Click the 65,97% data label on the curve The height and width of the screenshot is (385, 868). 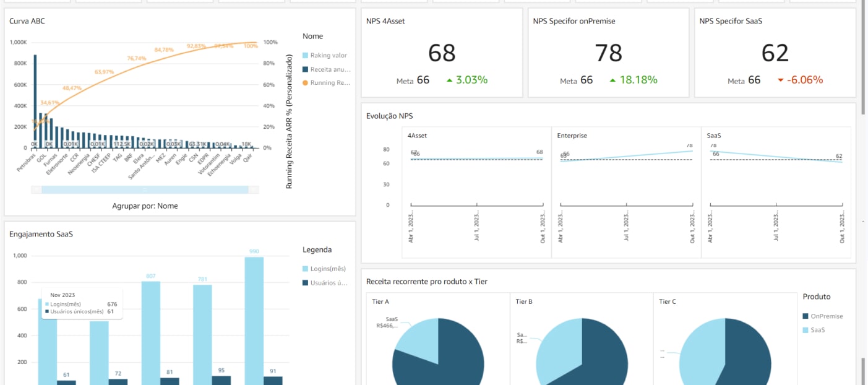(104, 72)
